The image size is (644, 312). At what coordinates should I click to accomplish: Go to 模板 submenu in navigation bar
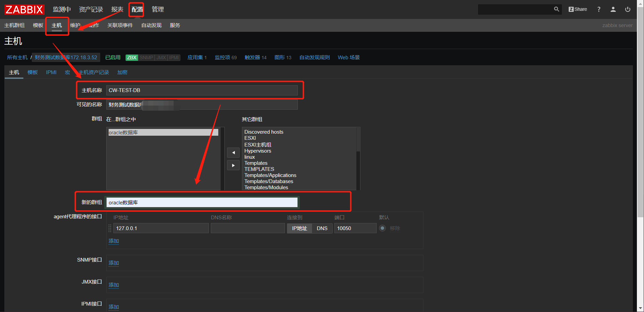38,25
